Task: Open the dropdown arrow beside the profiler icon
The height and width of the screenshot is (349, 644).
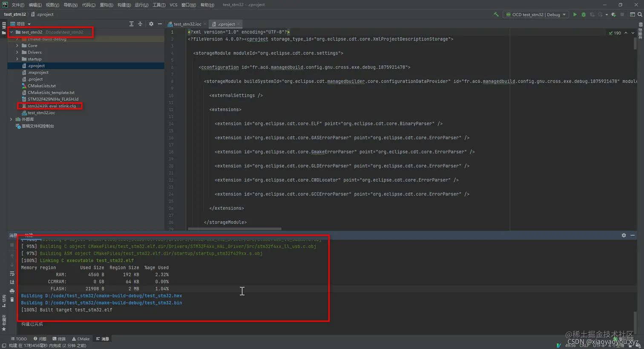Action: [x=607, y=14]
